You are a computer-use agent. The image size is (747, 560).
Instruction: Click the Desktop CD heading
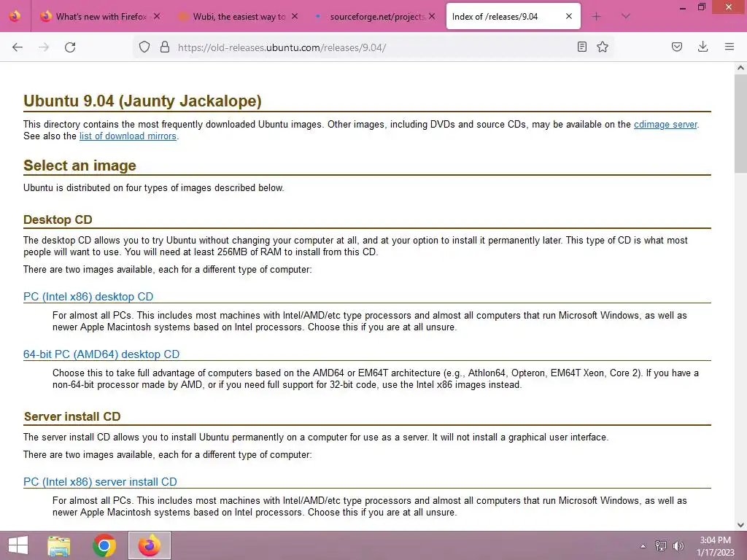pos(58,219)
